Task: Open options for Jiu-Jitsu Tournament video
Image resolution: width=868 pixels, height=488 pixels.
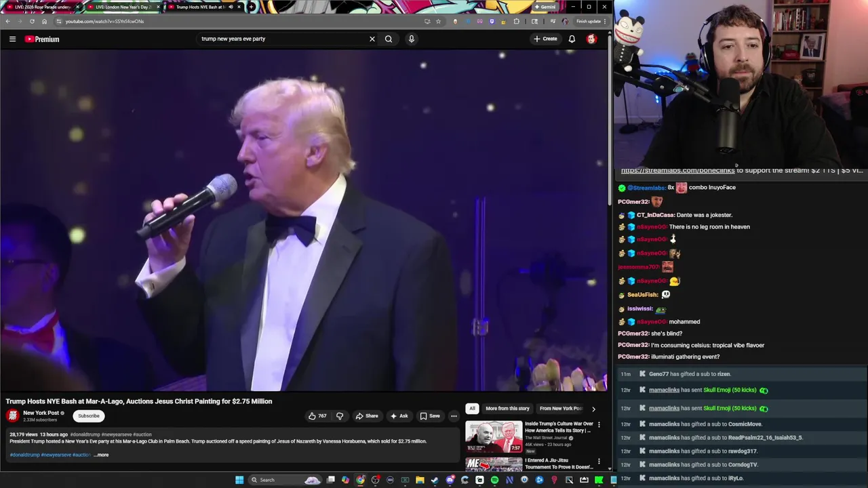Action: pos(599,461)
